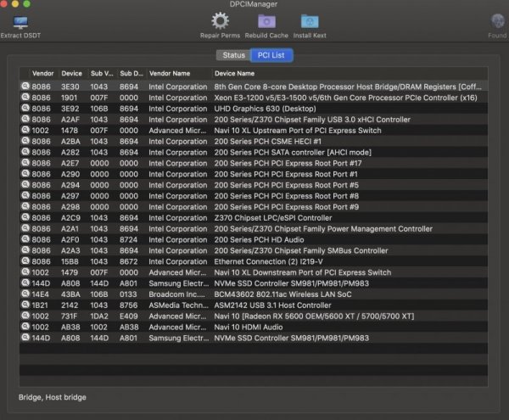Select the PCI List tab

(x=271, y=55)
